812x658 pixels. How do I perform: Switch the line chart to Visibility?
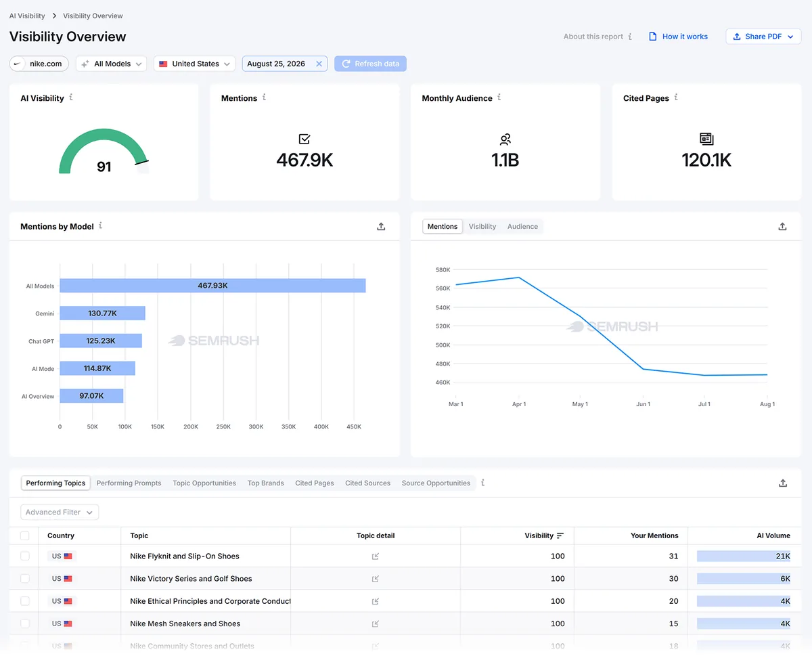482,227
